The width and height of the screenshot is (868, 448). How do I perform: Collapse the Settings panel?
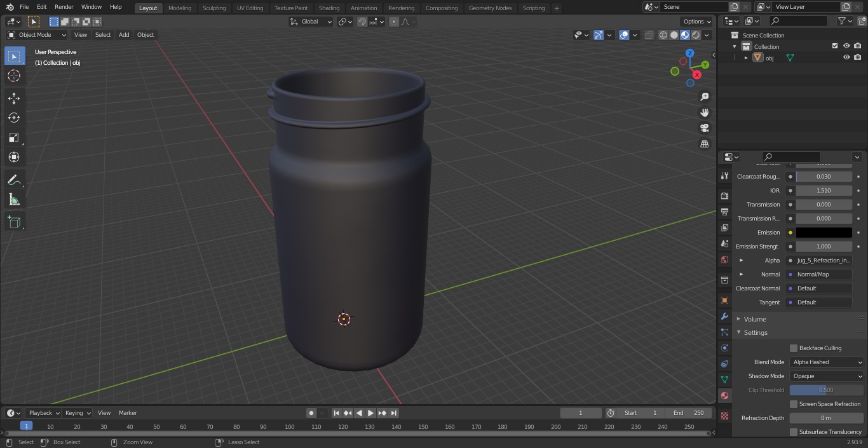pos(756,332)
